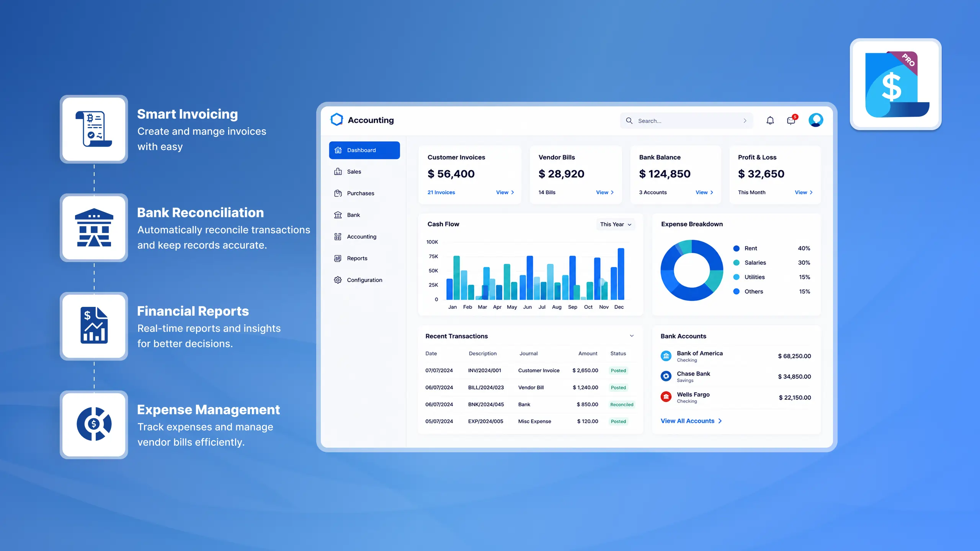980x551 pixels.
Task: Click the Description column header
Action: click(x=482, y=354)
